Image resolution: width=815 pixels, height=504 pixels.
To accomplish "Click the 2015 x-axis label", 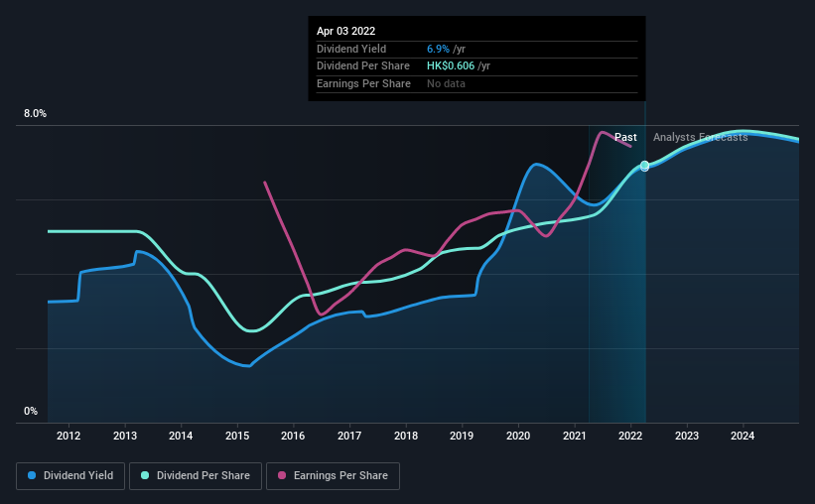I will [237, 436].
